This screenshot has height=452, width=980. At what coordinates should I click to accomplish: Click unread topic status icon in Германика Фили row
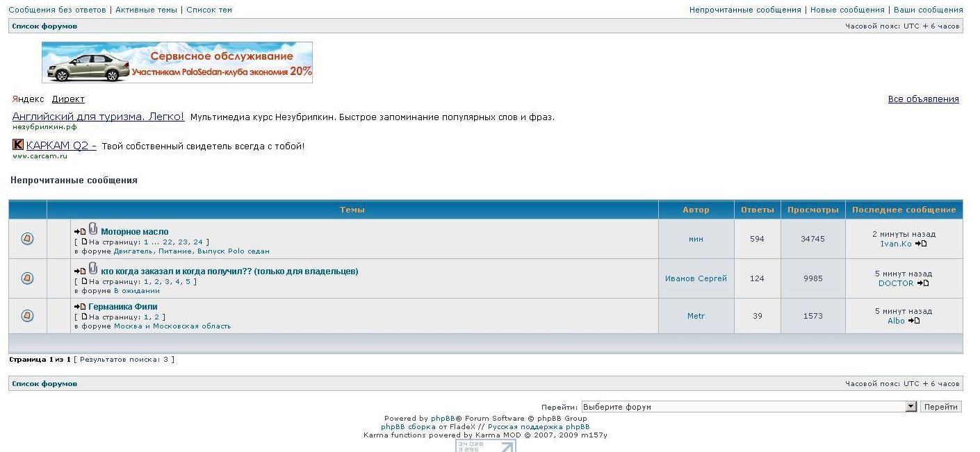pos(27,316)
